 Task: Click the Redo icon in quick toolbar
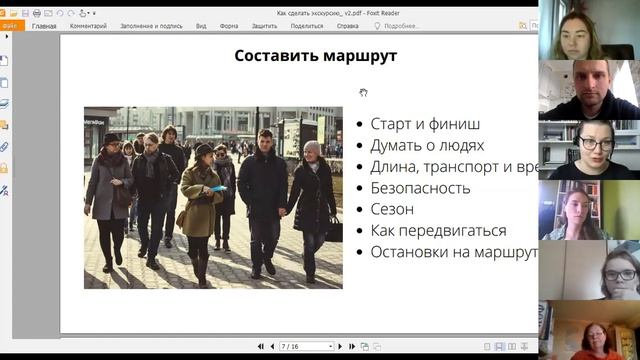tap(71, 13)
